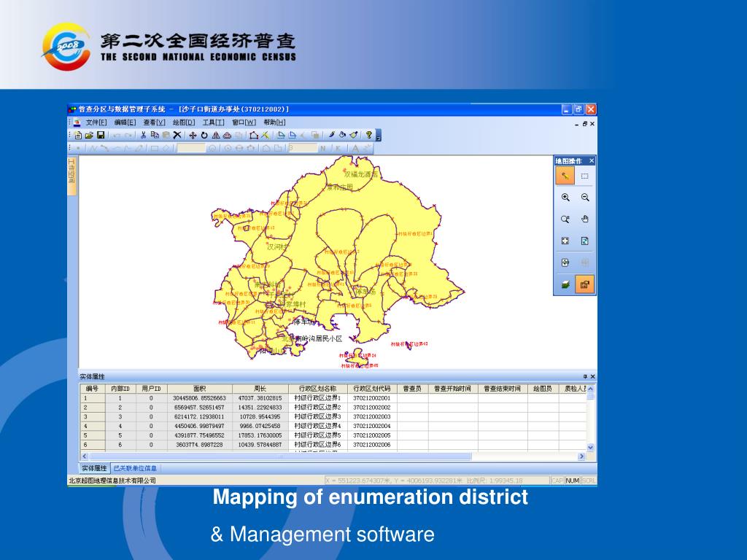Click the first blue polygon-union icon
747x560 pixels.
[x=281, y=135]
